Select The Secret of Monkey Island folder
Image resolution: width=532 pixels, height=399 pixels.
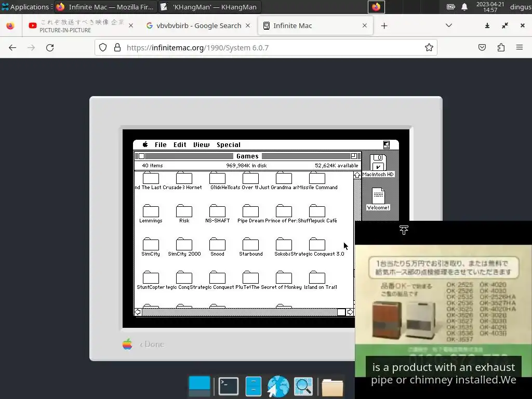284,277
